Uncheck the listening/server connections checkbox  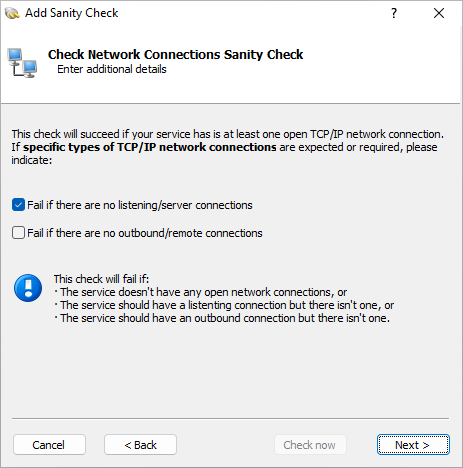click(18, 205)
